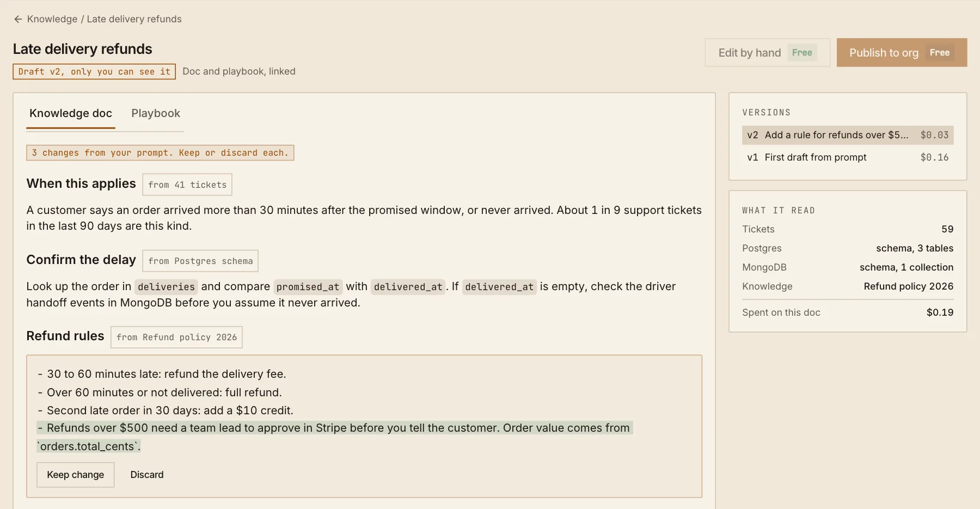The image size is (980, 509).
Task: Select version v2 Add a rule for refunds
Action: click(x=848, y=135)
